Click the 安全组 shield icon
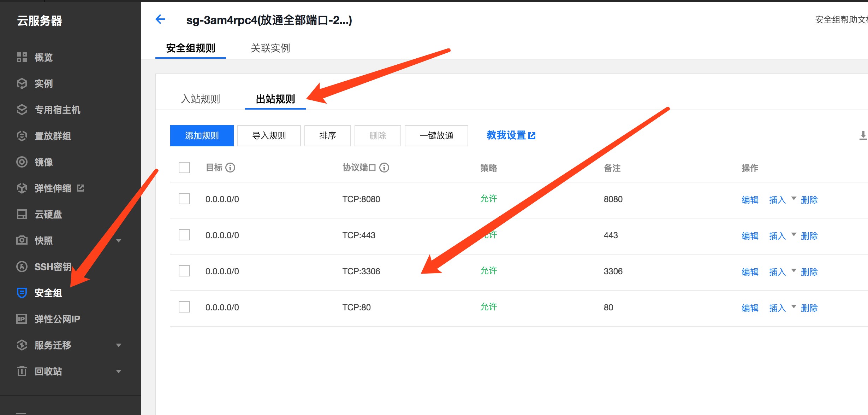This screenshot has width=868, height=415. tap(22, 293)
